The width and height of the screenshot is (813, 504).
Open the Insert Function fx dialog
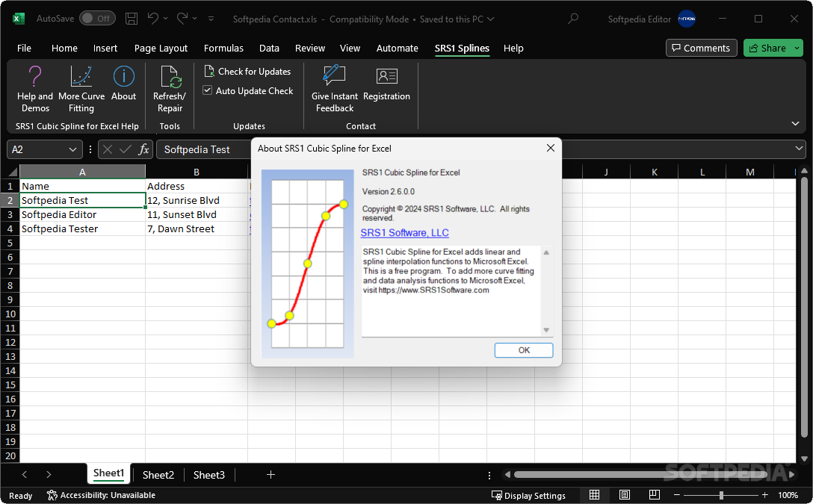(x=143, y=149)
